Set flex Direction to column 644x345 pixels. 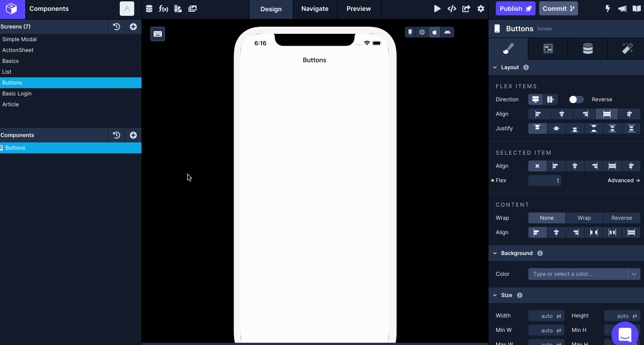(536, 99)
